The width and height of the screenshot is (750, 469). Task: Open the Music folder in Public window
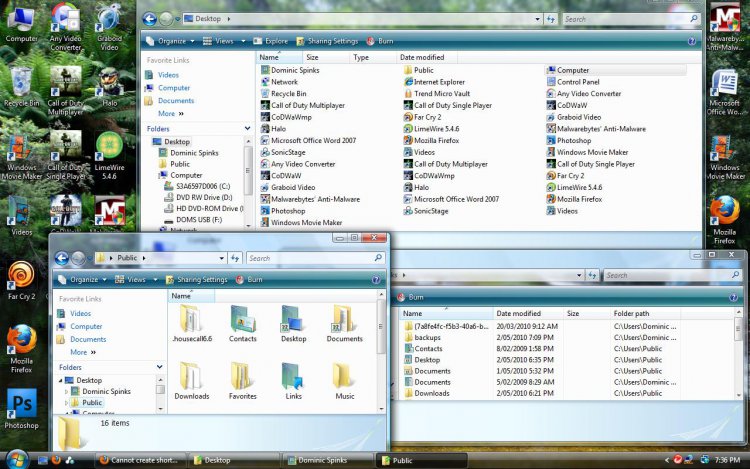344,381
